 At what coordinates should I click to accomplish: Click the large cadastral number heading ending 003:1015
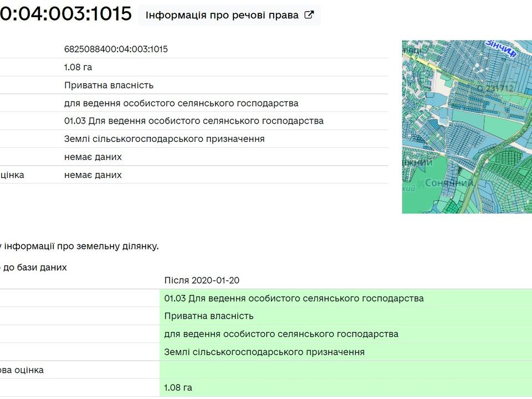tap(65, 14)
